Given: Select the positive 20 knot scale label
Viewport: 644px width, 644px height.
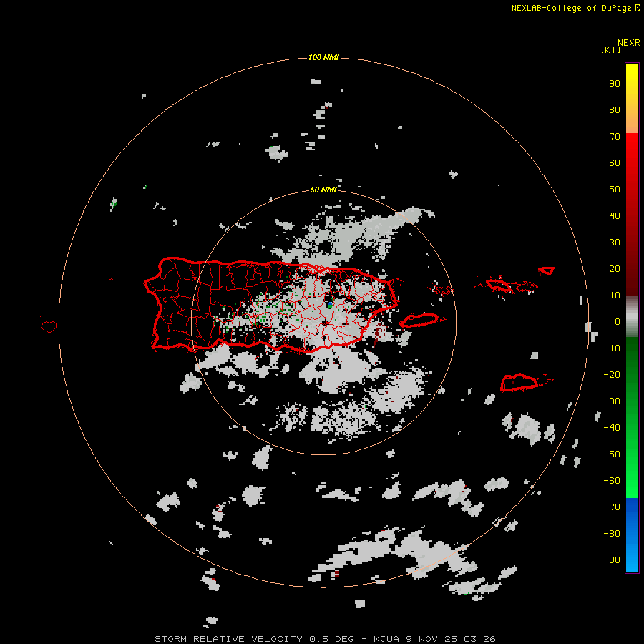Looking at the screenshot, I should 615,268.
